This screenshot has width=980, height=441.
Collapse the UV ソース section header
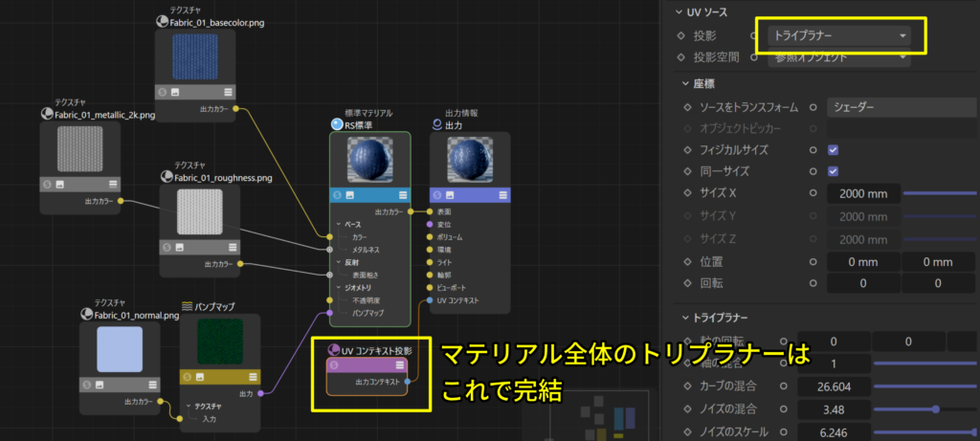[677, 12]
